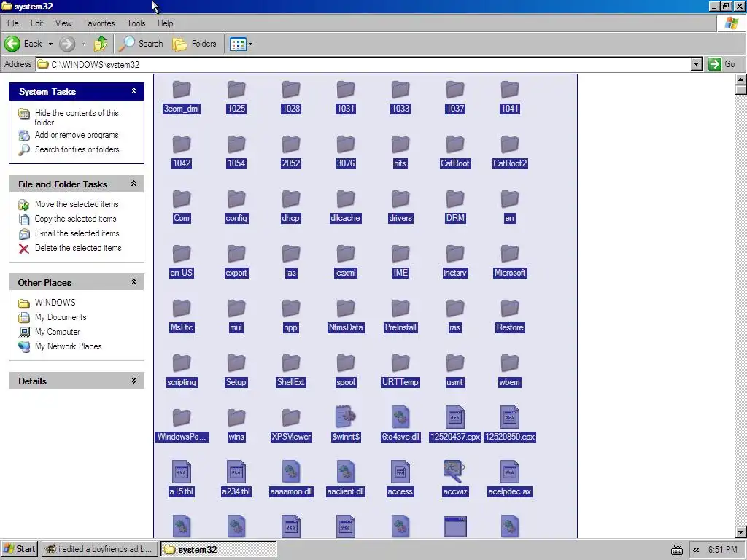The height and width of the screenshot is (560, 747).
Task: Click E-mail the selected items
Action: tap(77, 233)
